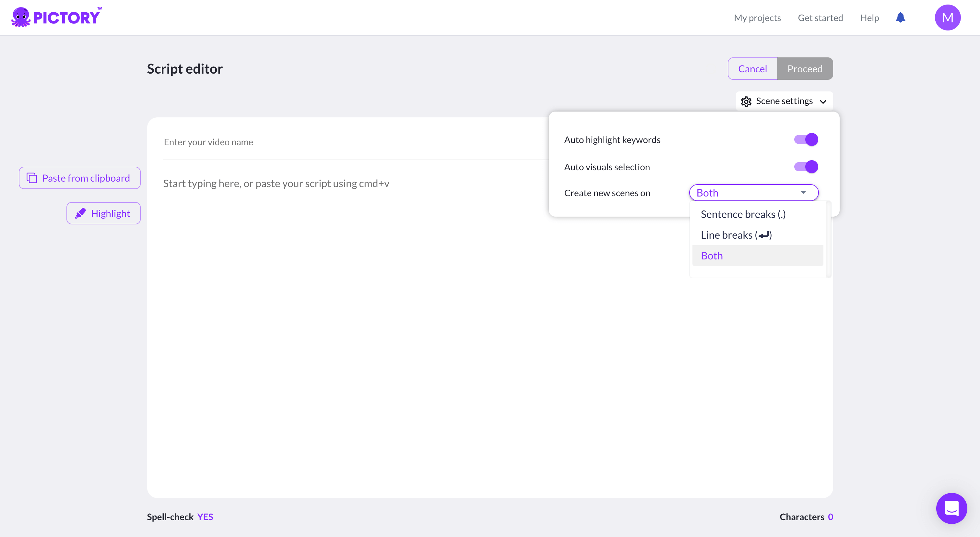Viewport: 980px width, 537px height.
Task: Choose Line breaks option
Action: pos(736,235)
